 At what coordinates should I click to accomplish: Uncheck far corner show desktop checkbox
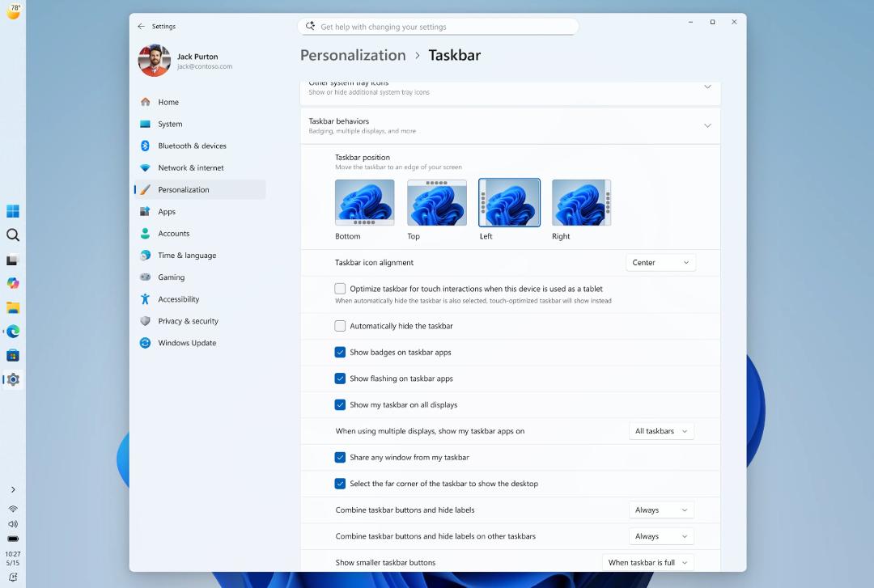tap(340, 483)
